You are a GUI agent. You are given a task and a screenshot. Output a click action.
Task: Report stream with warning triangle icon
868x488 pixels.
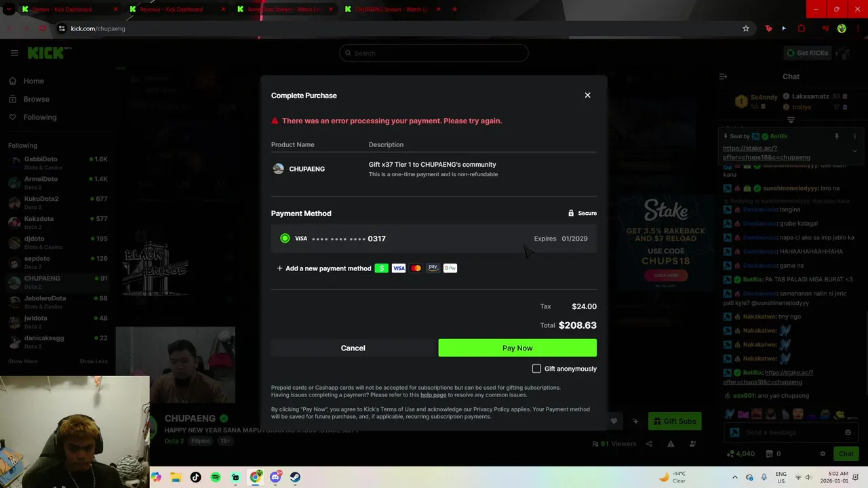pos(671,444)
